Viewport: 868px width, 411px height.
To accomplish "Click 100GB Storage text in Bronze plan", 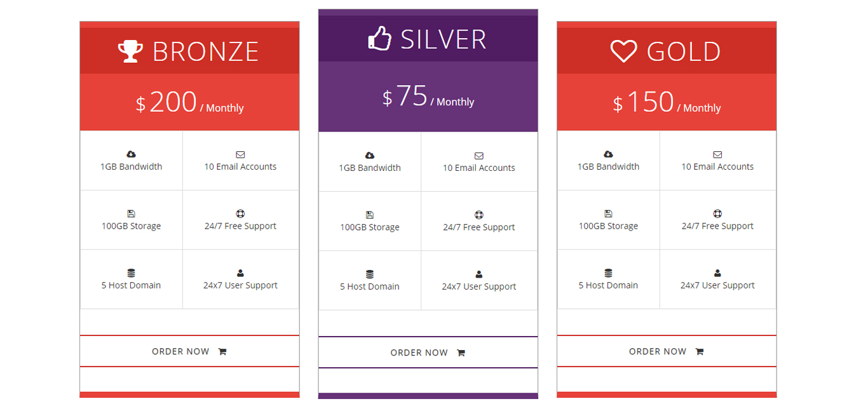I will point(131,226).
